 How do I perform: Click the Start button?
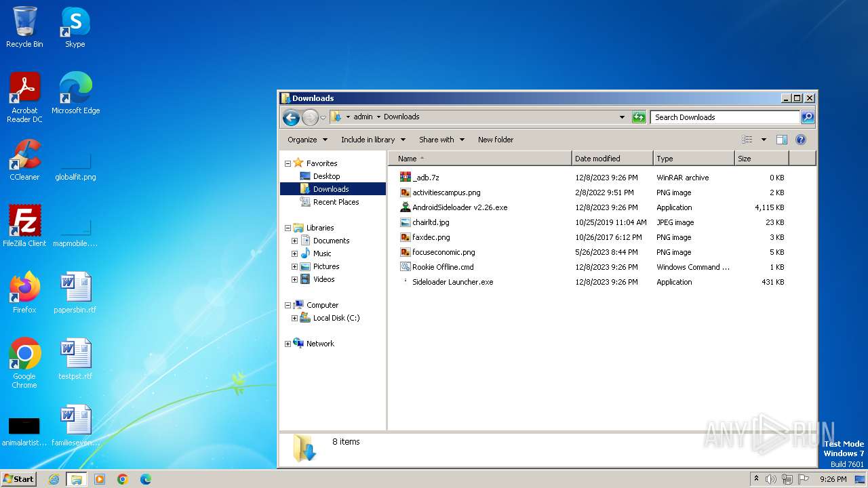[x=18, y=479]
